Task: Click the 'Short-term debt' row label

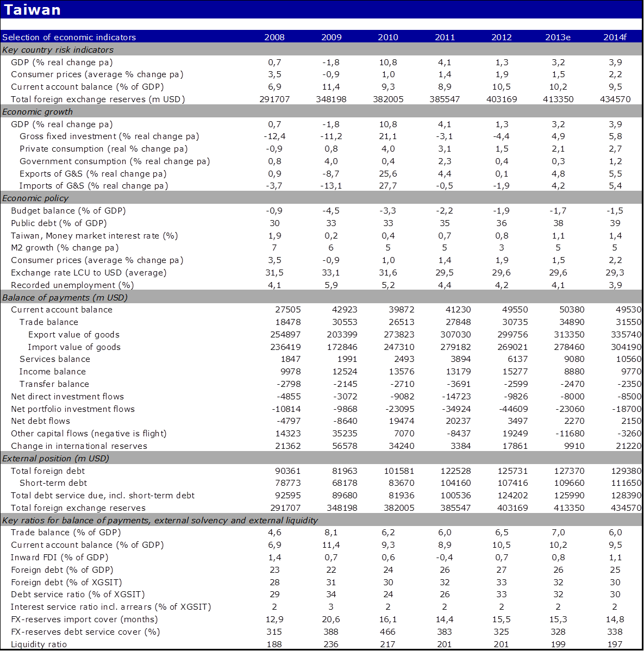Action: pyautogui.click(x=53, y=483)
